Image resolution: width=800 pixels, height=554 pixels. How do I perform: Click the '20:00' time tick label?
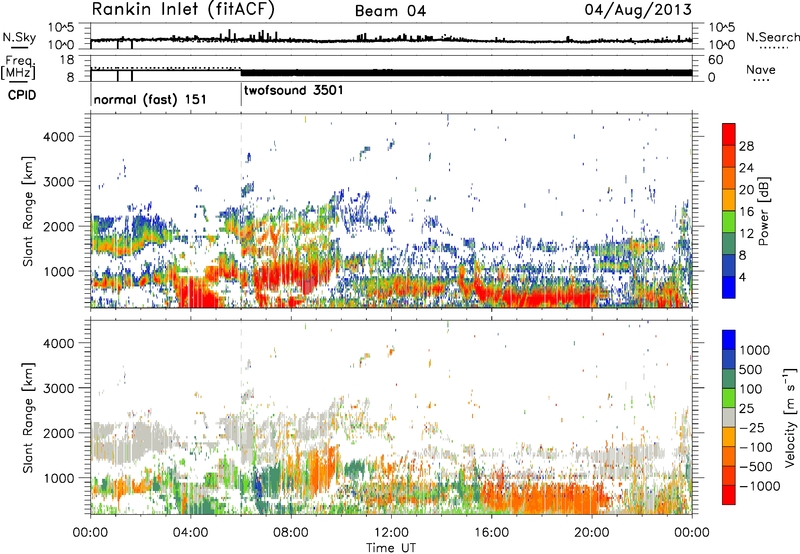591,533
